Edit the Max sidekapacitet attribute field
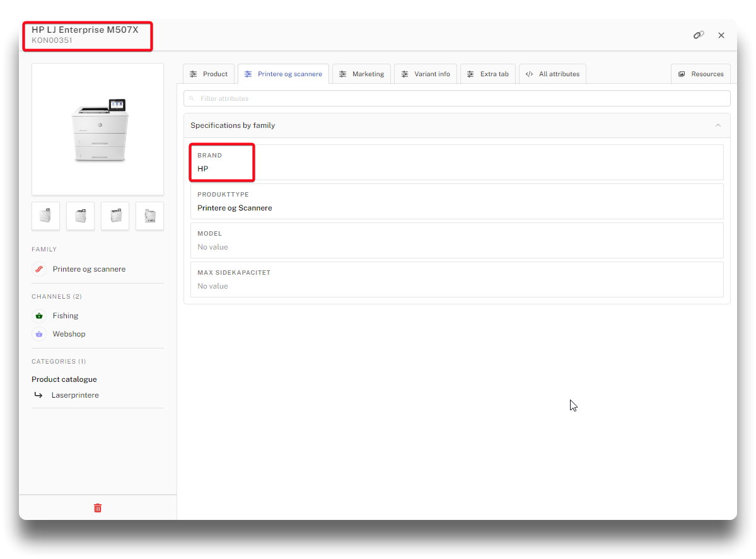Image resolution: width=756 pixels, height=559 pixels. click(x=457, y=280)
